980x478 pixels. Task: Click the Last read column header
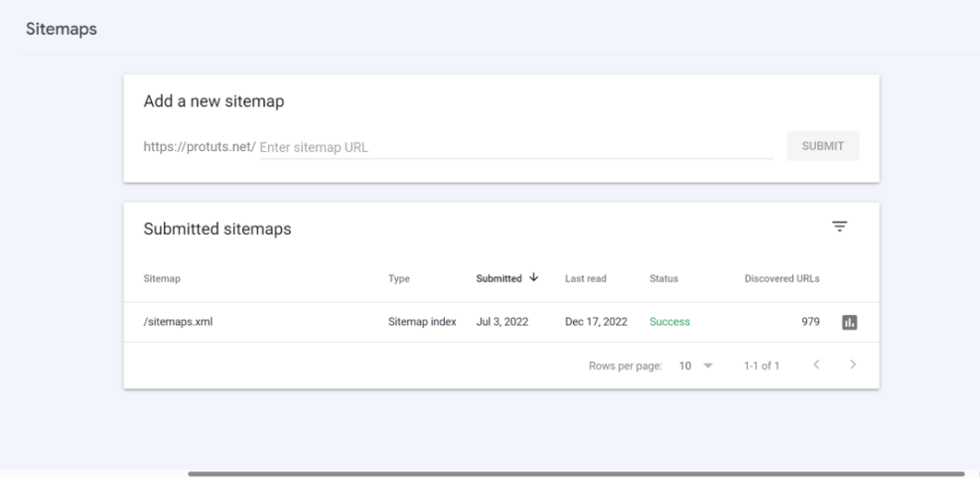coord(586,278)
